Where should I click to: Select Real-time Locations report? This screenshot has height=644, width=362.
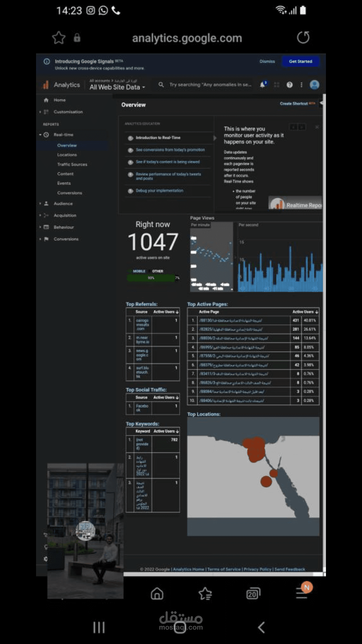tap(67, 155)
